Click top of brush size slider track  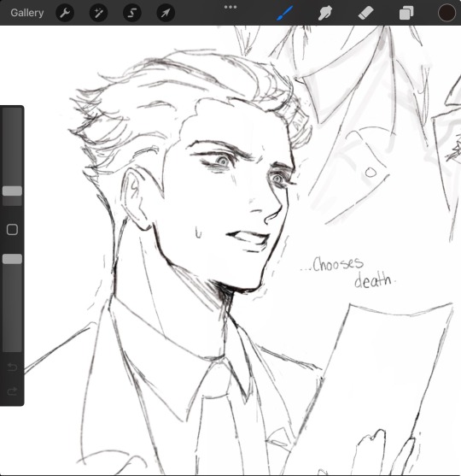[12, 111]
